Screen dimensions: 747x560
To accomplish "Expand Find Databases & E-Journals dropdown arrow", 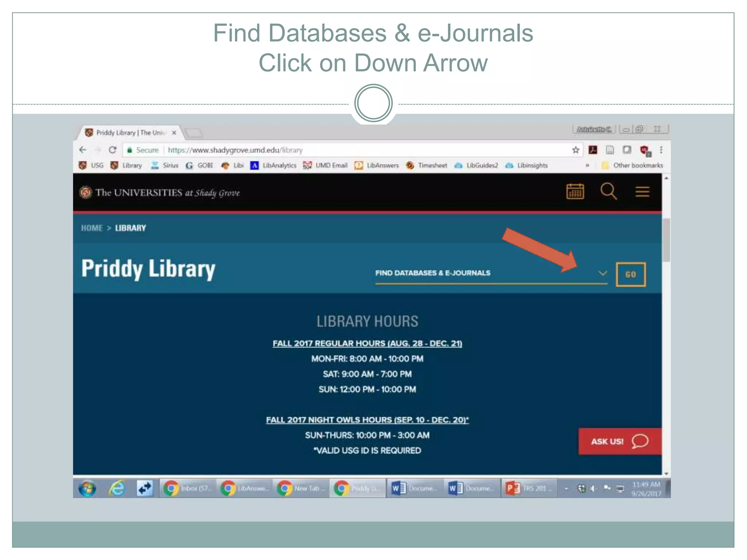I will tap(603, 273).
